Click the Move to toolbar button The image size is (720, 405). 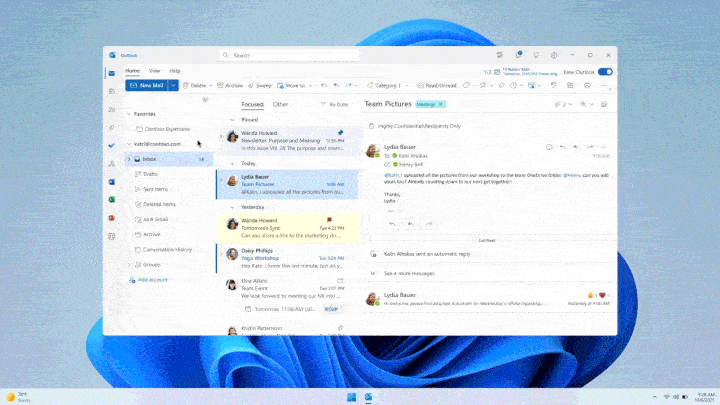291,85
